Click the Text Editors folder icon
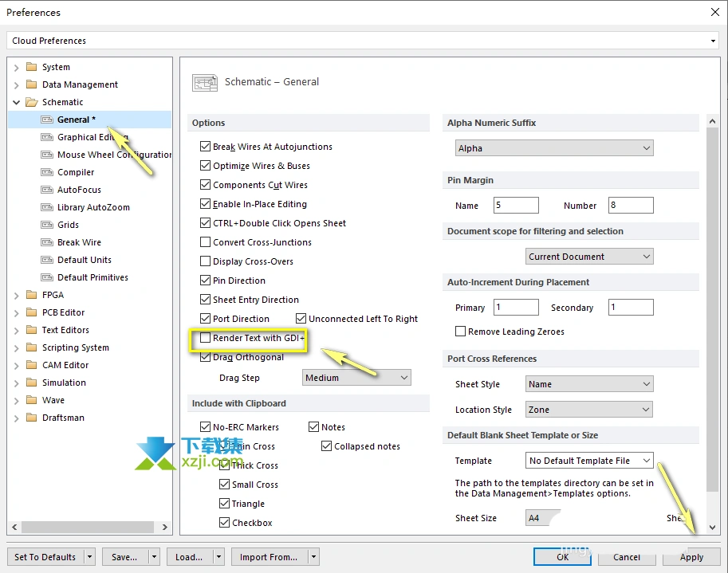Screen dimensions: 728x573 (32, 330)
